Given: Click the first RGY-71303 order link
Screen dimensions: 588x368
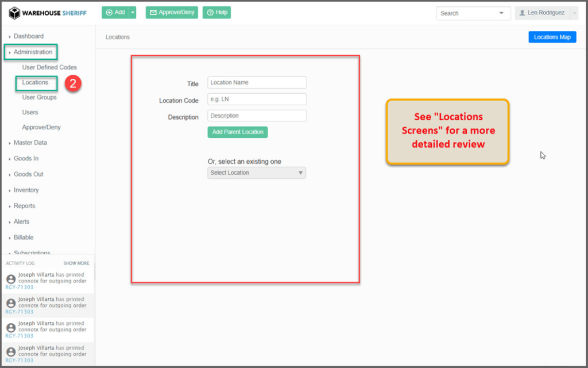Looking at the screenshot, I should point(20,287).
